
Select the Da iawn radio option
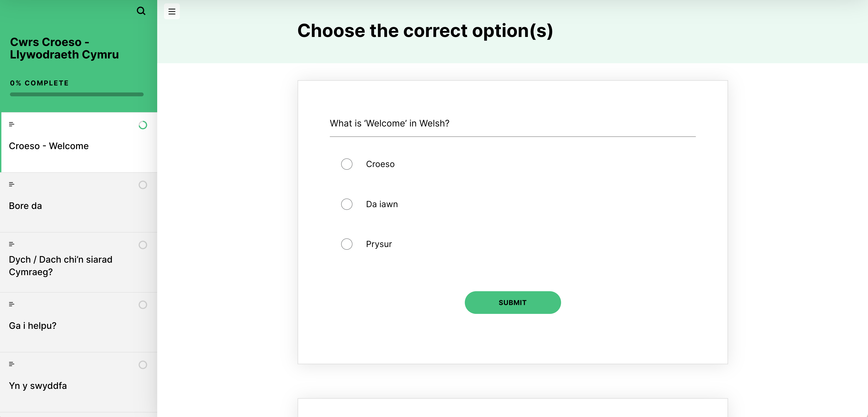(x=346, y=204)
